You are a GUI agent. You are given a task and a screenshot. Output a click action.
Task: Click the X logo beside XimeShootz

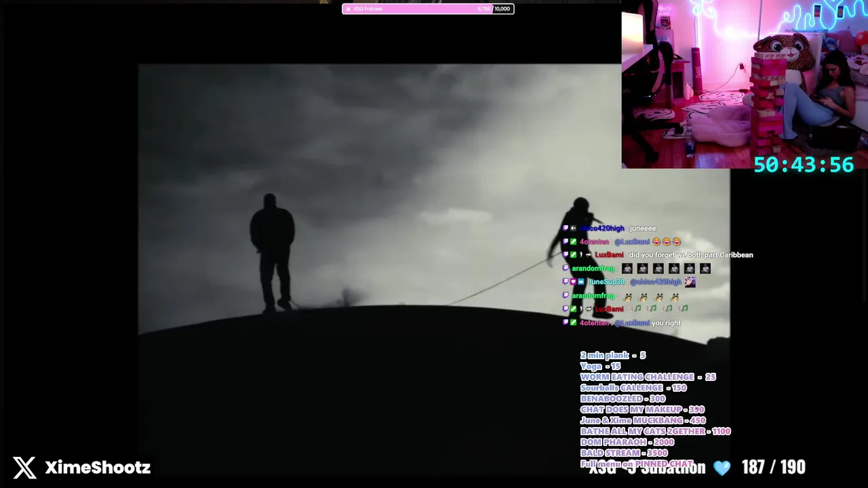coord(24,467)
